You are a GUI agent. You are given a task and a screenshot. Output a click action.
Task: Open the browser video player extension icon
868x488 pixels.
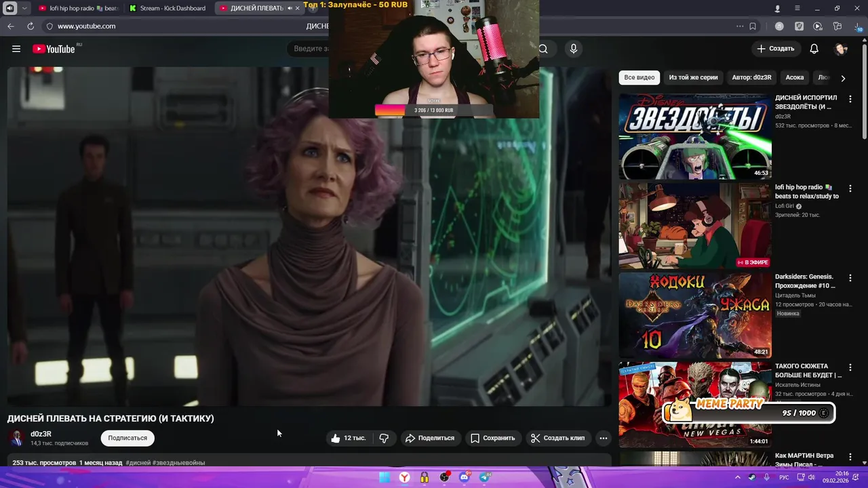tap(818, 26)
